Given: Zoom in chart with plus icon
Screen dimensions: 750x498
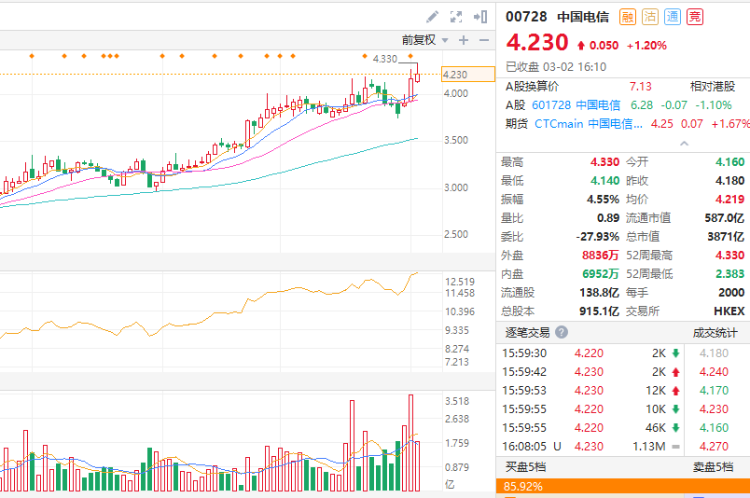Looking at the screenshot, I should [463, 40].
